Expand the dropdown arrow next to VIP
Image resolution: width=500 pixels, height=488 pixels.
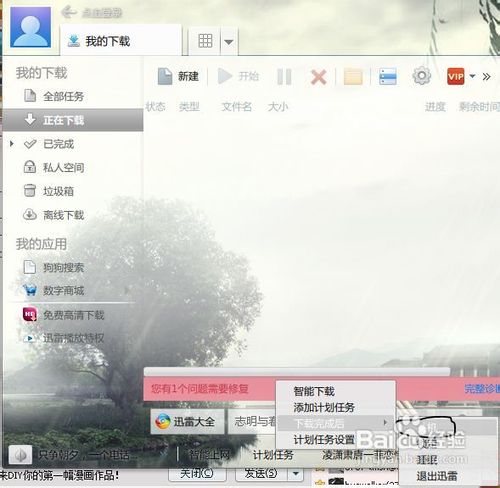pos(472,76)
